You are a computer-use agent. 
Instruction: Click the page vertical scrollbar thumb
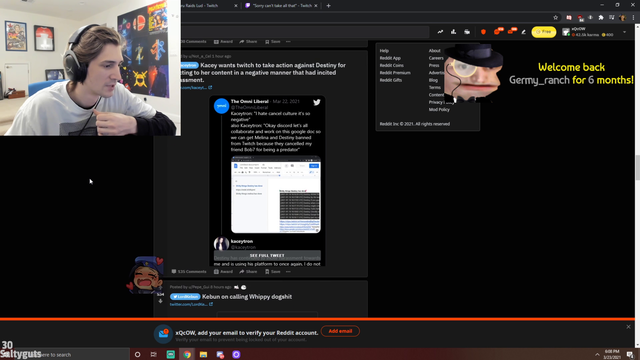pyautogui.click(x=637, y=167)
